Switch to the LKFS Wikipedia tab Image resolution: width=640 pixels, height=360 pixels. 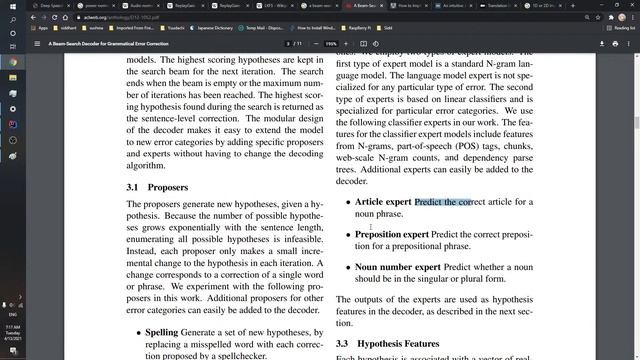tap(275, 6)
